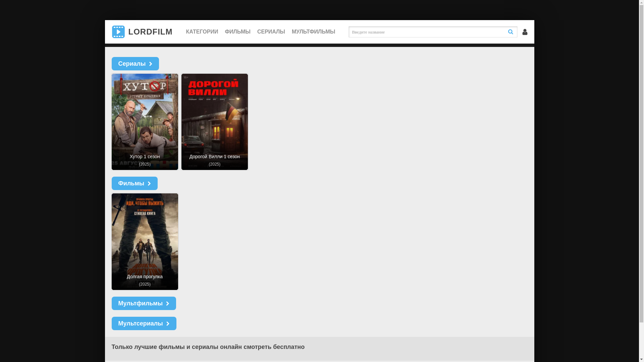Click the Фильмы section button

click(x=131, y=183)
